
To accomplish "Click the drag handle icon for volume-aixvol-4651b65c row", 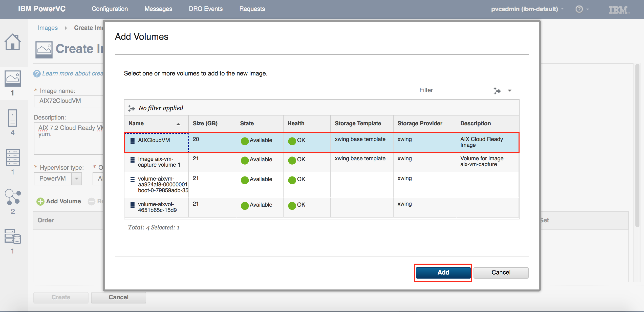I will click(132, 205).
